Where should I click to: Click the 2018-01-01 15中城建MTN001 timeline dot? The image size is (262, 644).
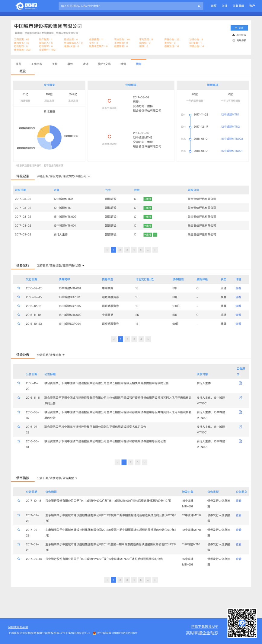tap(190, 151)
